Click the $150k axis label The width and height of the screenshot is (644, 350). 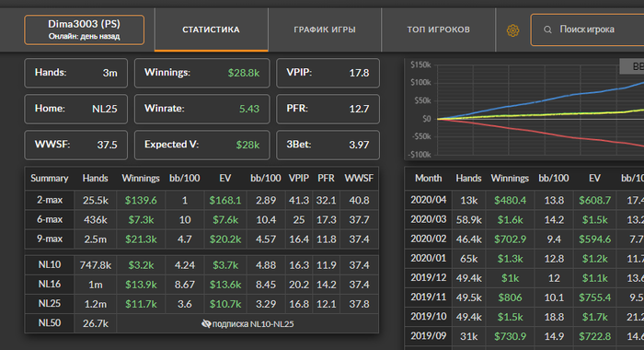420,64
